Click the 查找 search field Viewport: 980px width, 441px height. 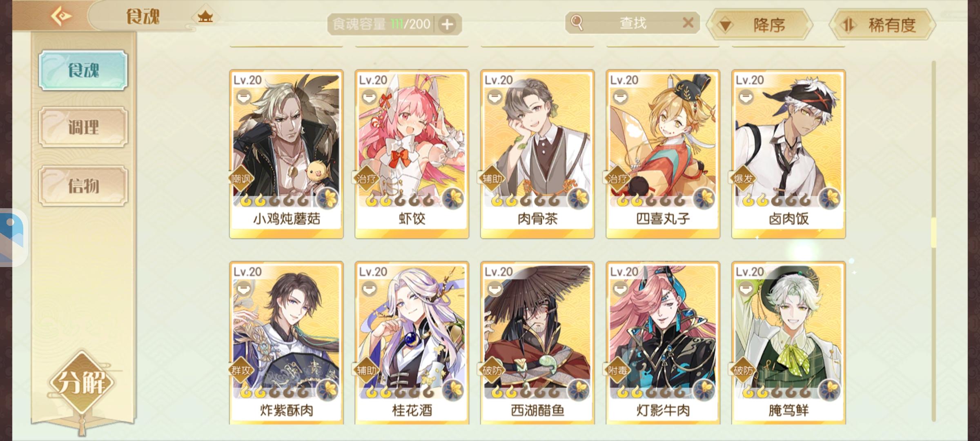coord(633,23)
